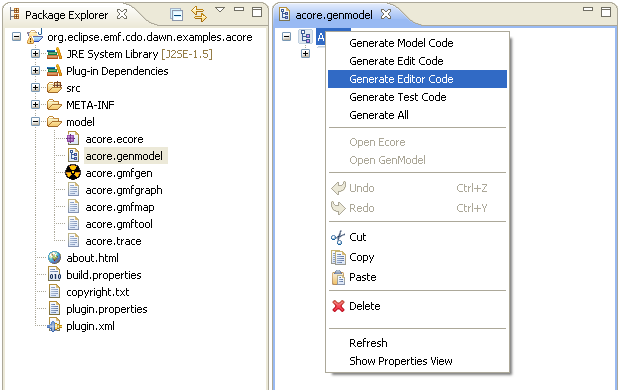Viewport: 627px width, 392px height.
Task: Expand the child node in genmodel editor
Action: click(x=306, y=54)
